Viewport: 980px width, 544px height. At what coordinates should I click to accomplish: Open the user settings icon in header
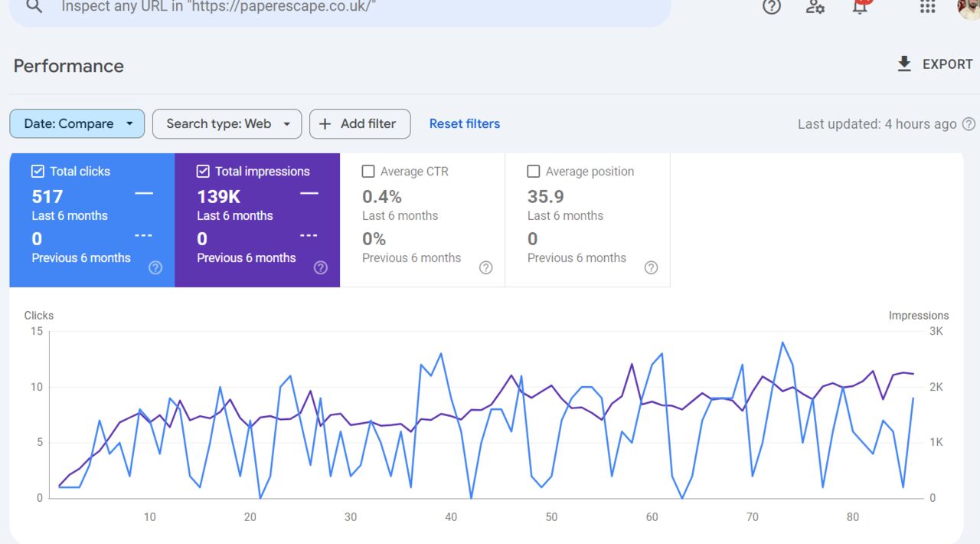pos(815,7)
